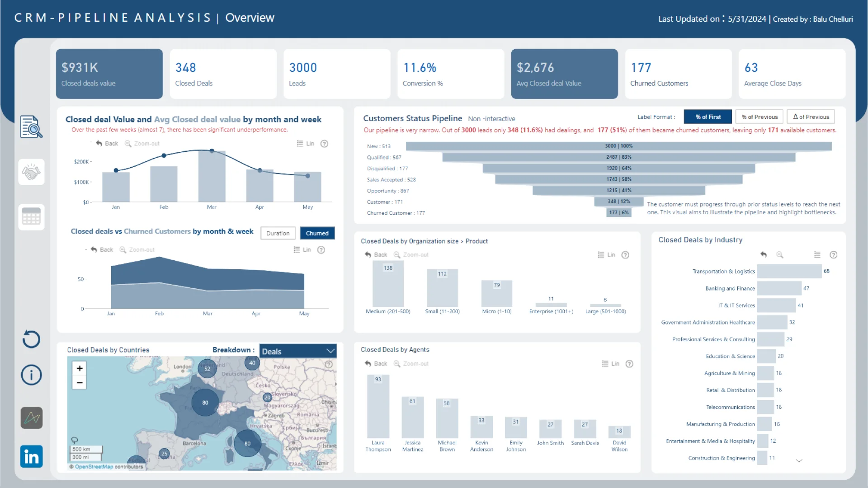
Task: Click the Product breadcrumb in Organization size chart
Action: pyautogui.click(x=476, y=241)
